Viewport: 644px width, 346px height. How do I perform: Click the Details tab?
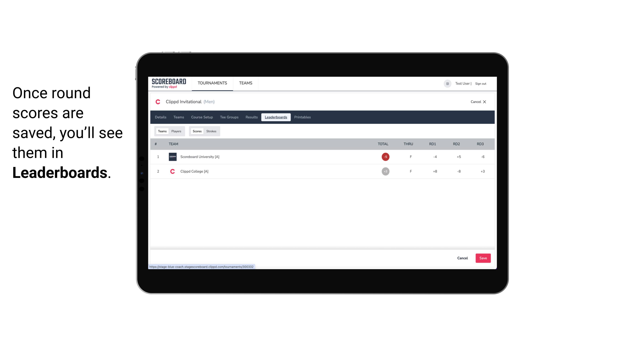[x=160, y=117]
